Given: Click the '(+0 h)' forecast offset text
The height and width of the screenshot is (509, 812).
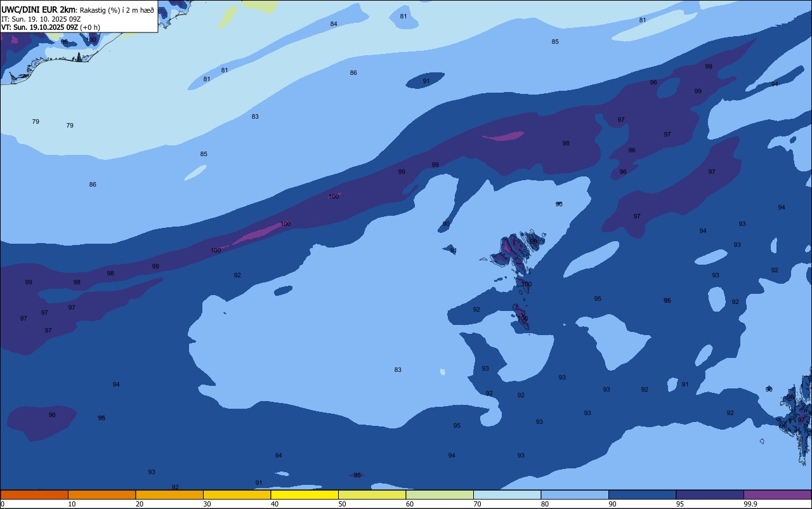Looking at the screenshot, I should 90,27.
